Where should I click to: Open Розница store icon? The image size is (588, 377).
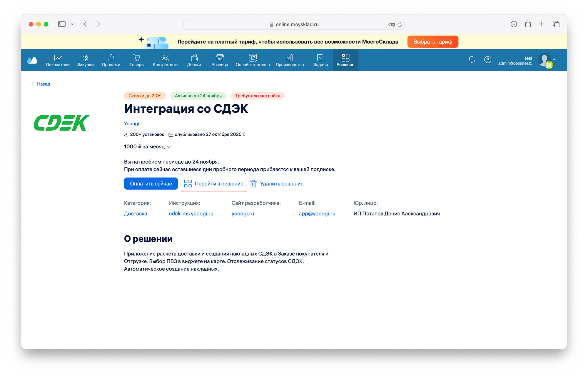[x=220, y=58]
